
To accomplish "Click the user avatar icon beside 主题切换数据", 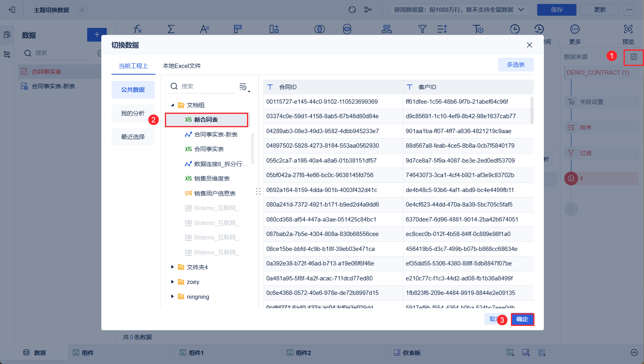I will [82, 10].
